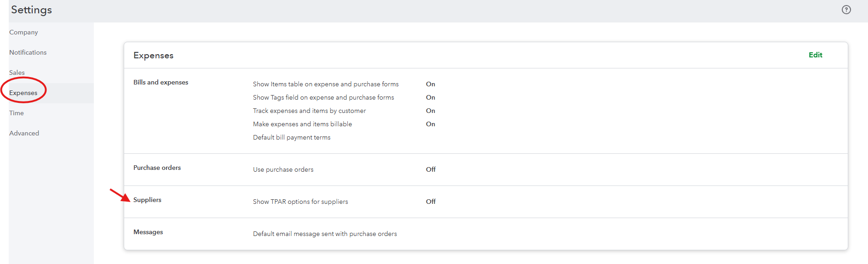Expand the Messages section
The image size is (868, 264).
(148, 232)
